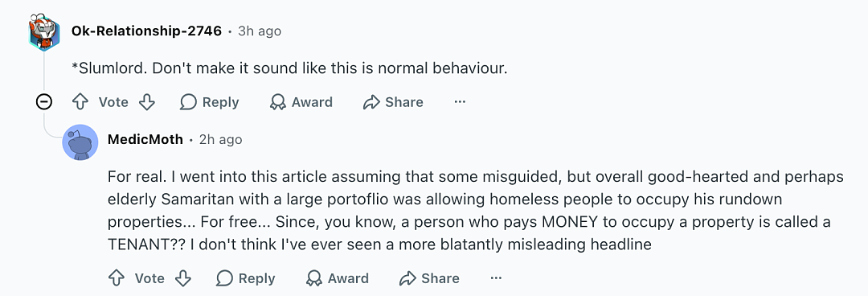Screen dimensions: 868x296
Task: Give an Award to MedicMoth's comment
Action: tap(337, 277)
